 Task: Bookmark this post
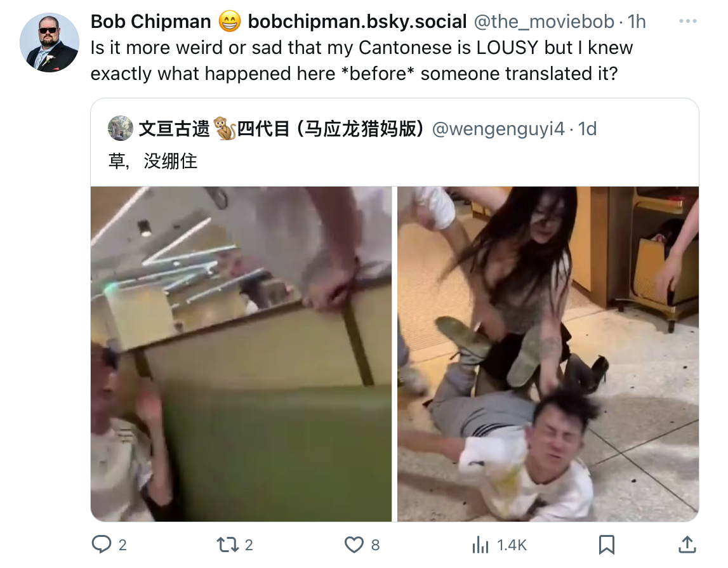pyautogui.click(x=606, y=545)
